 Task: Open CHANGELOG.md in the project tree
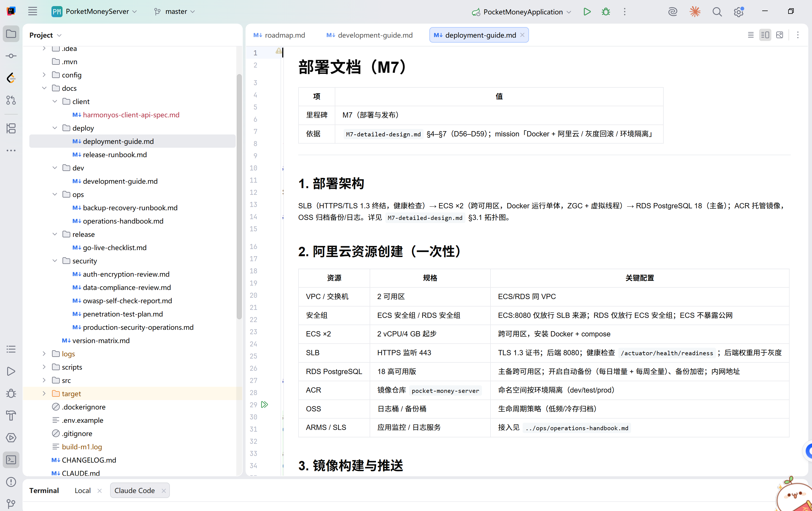click(89, 460)
